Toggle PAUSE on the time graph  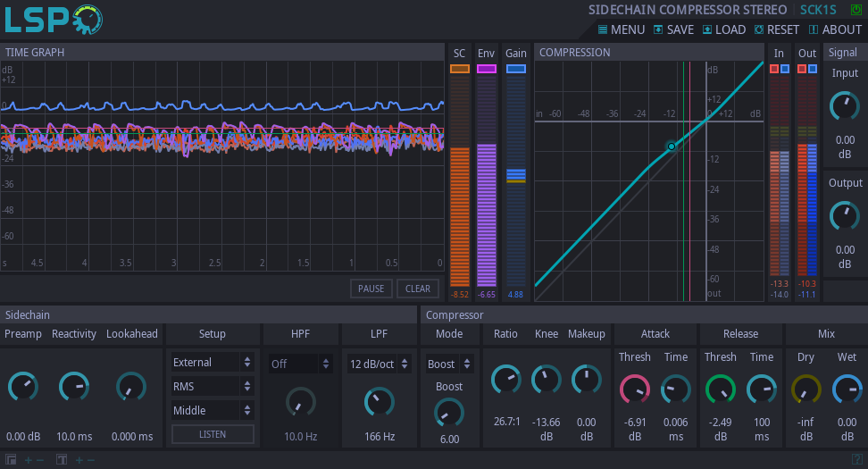point(371,289)
